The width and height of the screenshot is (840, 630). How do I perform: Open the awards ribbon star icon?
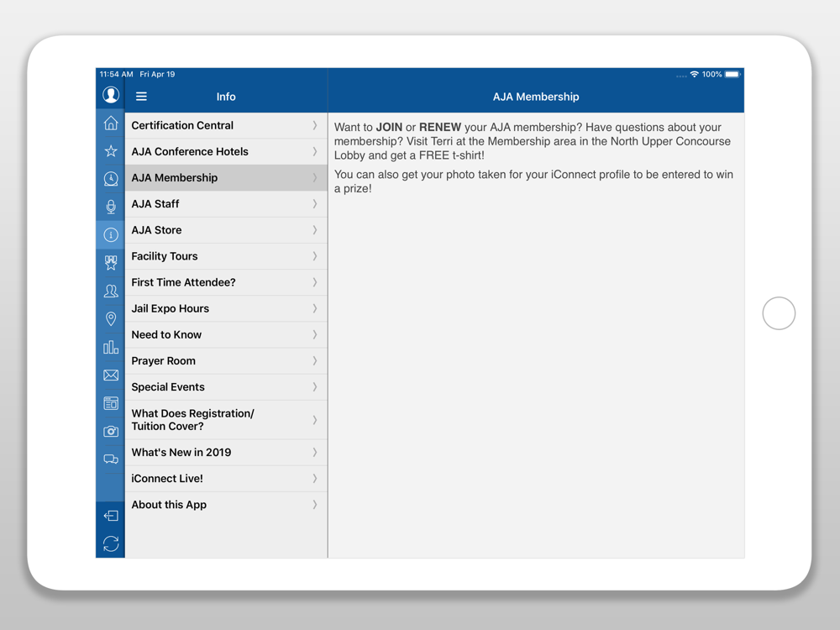tap(111, 262)
